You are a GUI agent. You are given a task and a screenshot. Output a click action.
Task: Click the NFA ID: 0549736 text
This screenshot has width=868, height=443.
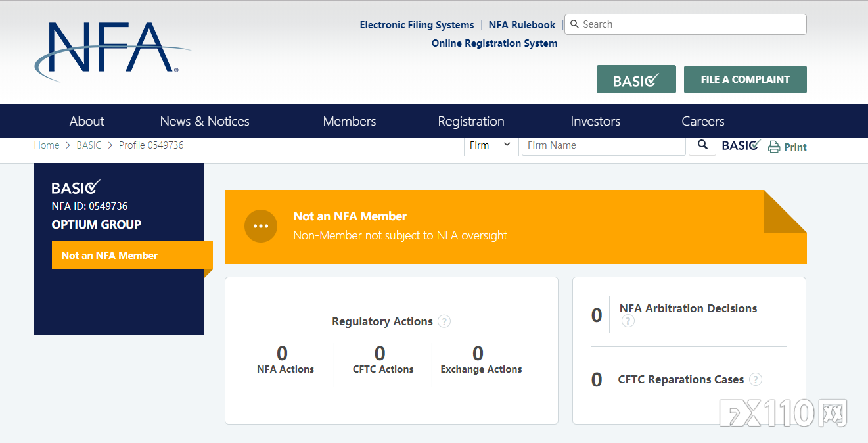(x=89, y=206)
